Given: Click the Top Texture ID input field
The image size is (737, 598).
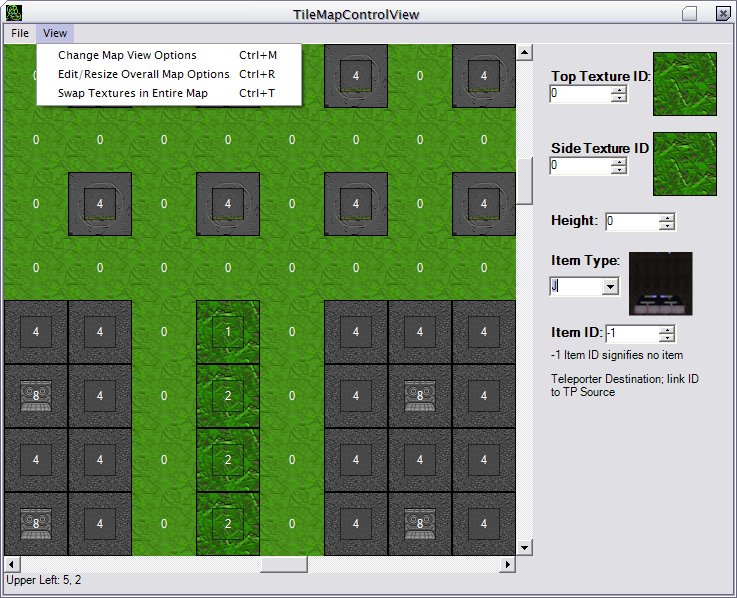Looking at the screenshot, I should [x=580, y=94].
